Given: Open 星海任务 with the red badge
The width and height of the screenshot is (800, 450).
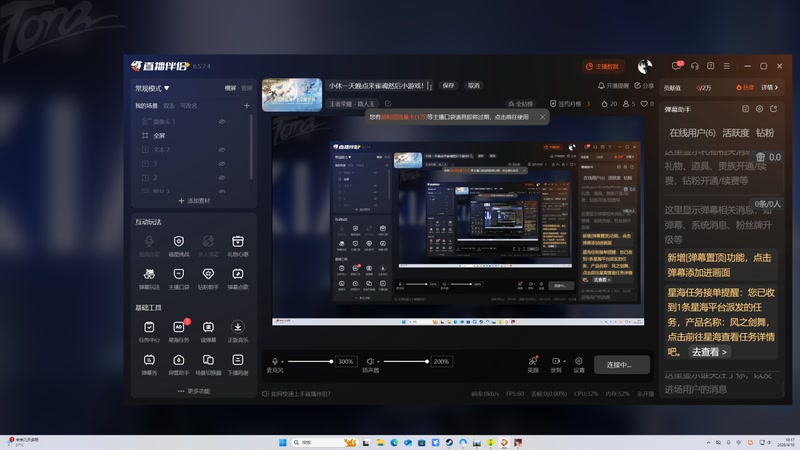Looking at the screenshot, I should click(x=179, y=332).
